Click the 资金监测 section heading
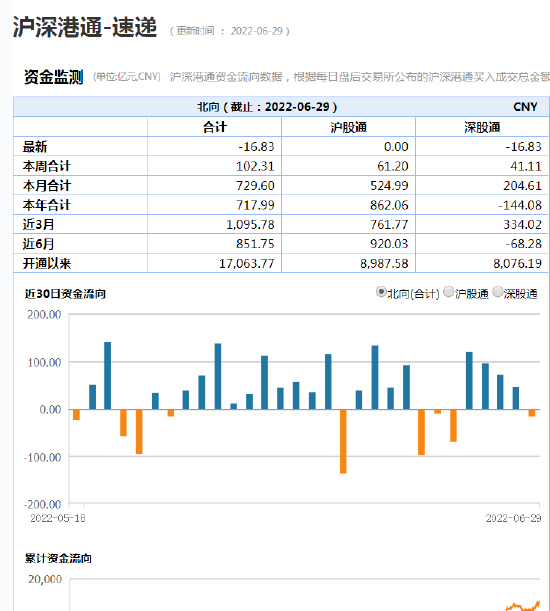The image size is (550, 611). click(x=53, y=77)
